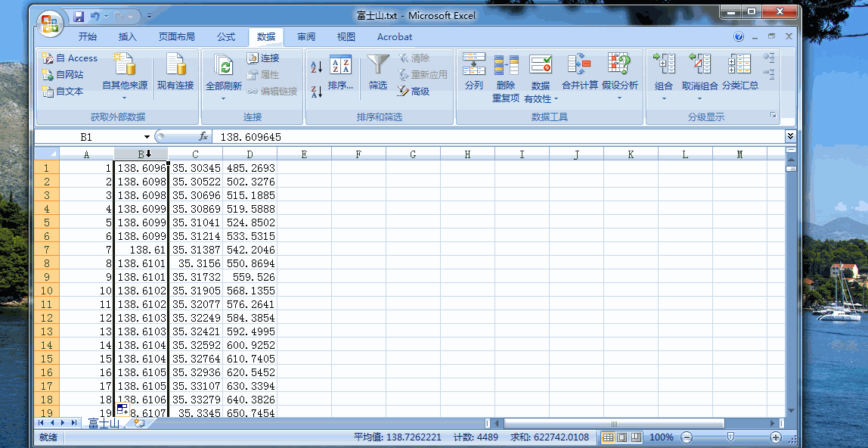Sort descending Z to A

point(317,92)
